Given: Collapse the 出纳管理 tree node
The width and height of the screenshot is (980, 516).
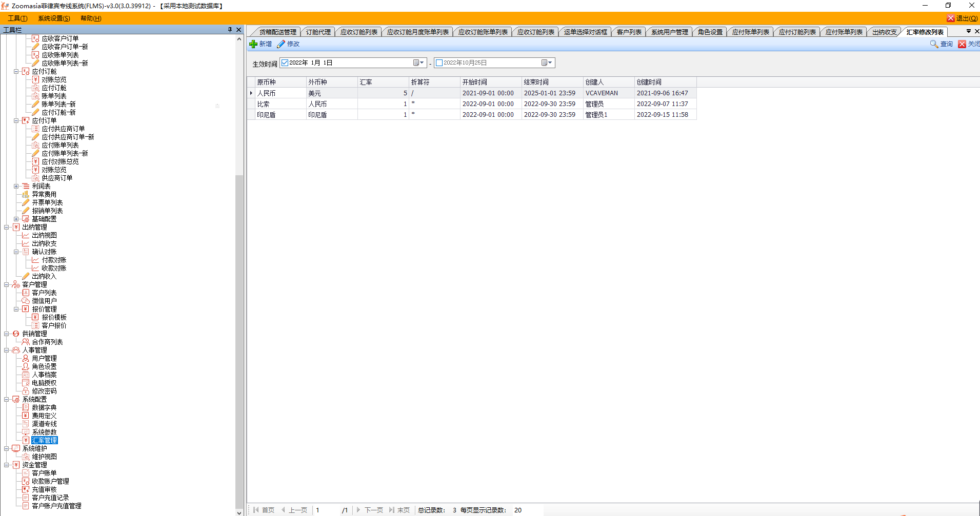Looking at the screenshot, I should tap(7, 227).
